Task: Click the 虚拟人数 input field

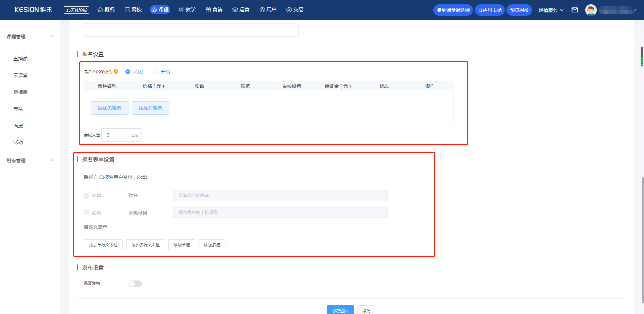Action: pos(117,135)
